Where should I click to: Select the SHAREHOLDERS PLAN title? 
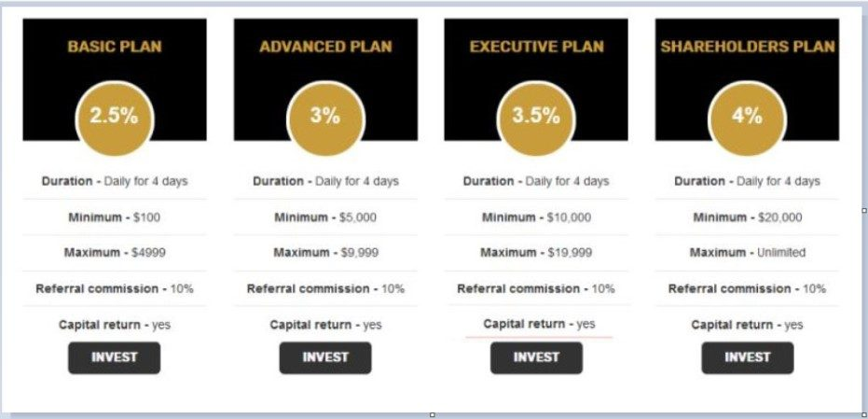click(747, 47)
